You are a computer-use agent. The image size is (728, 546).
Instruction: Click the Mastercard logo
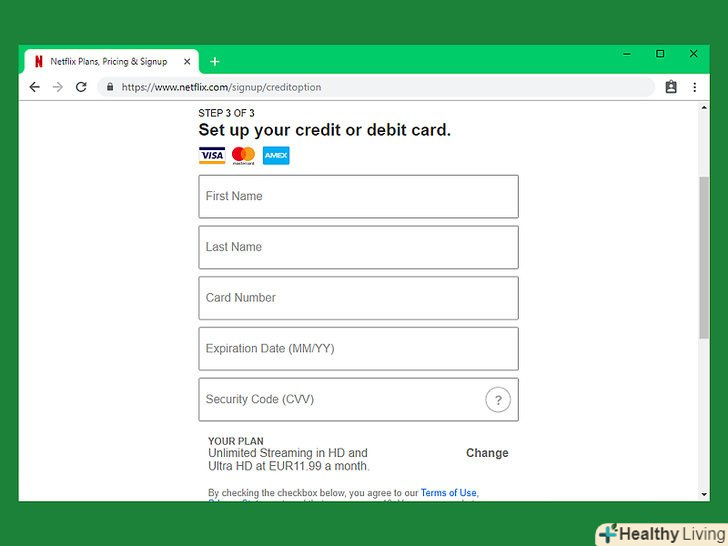click(x=243, y=156)
